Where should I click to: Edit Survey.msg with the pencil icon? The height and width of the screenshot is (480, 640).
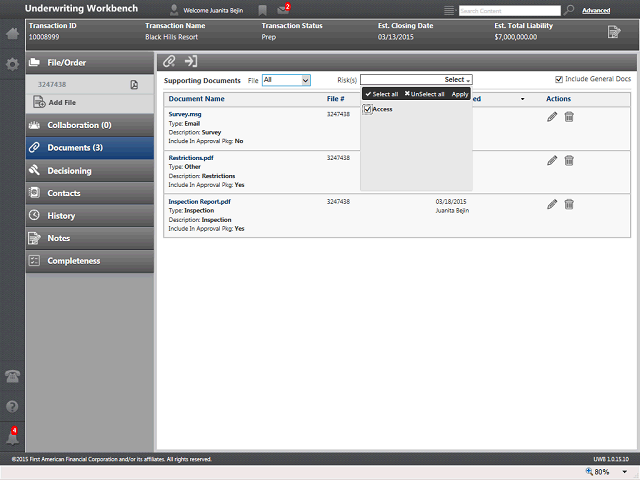pyautogui.click(x=552, y=117)
